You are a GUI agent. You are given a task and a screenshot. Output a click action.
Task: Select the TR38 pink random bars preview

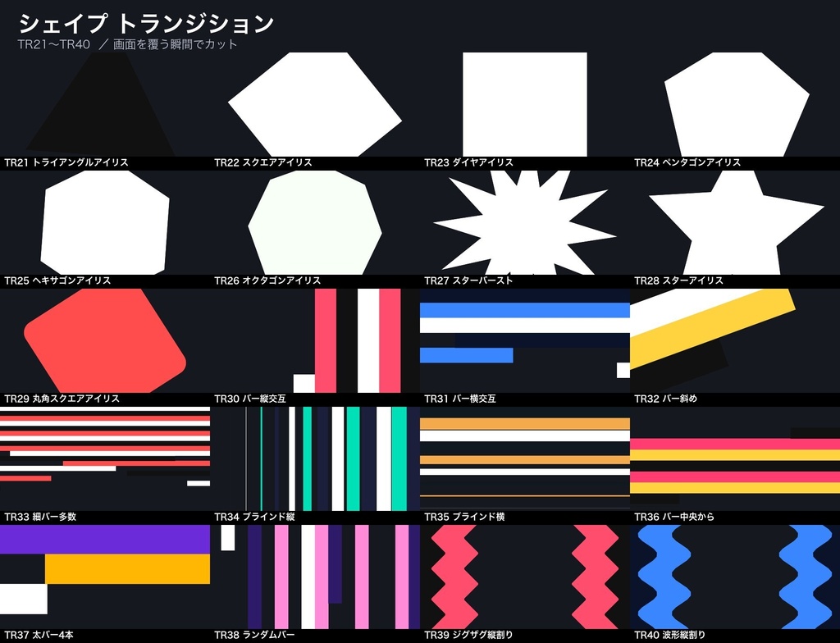(315, 577)
